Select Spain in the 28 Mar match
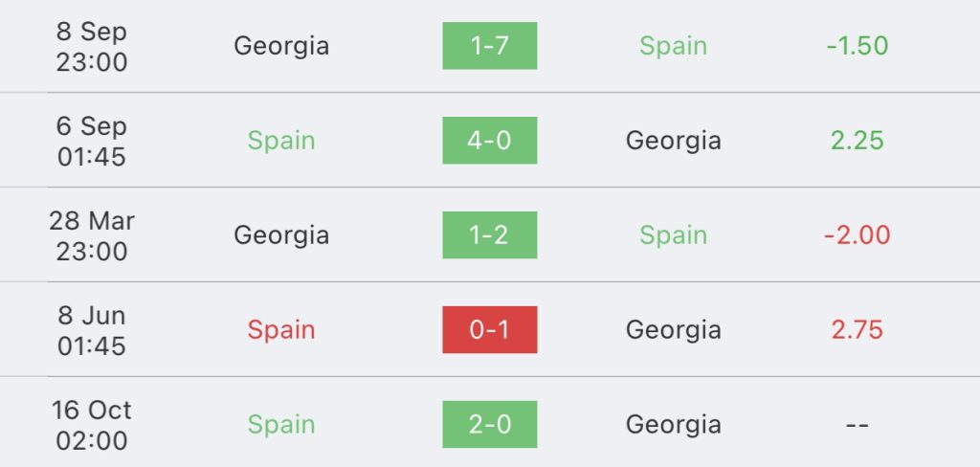The height and width of the screenshot is (467, 980). pyautogui.click(x=673, y=235)
